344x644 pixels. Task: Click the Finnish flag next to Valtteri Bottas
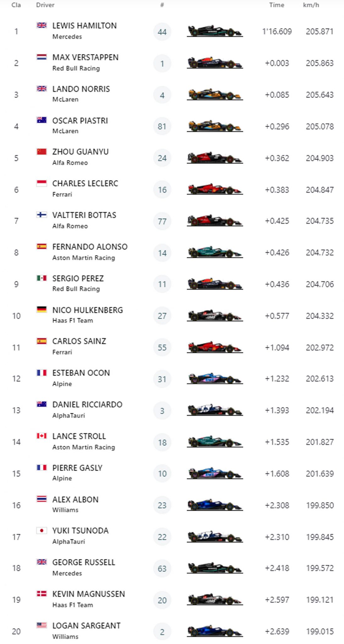[42, 215]
